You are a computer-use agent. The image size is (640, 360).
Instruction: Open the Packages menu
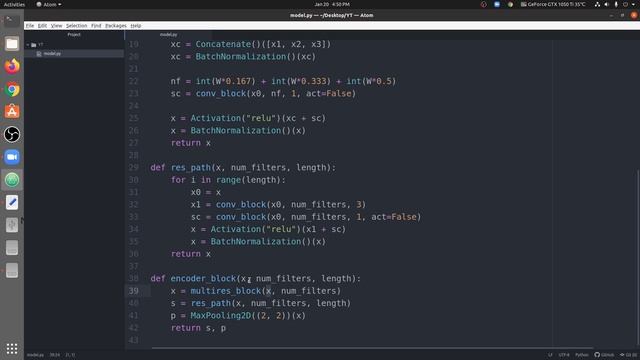click(116, 25)
